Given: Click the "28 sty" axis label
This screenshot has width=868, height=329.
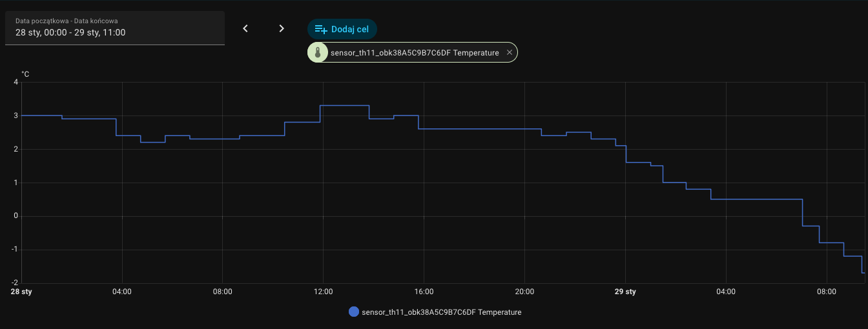Looking at the screenshot, I should (21, 292).
